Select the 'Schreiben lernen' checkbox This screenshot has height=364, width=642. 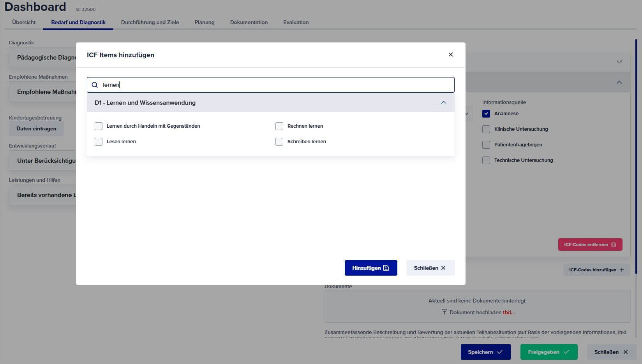coord(279,142)
